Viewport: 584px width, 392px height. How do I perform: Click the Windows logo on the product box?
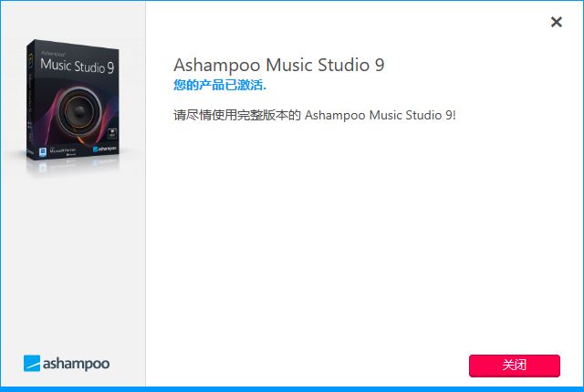(43, 151)
